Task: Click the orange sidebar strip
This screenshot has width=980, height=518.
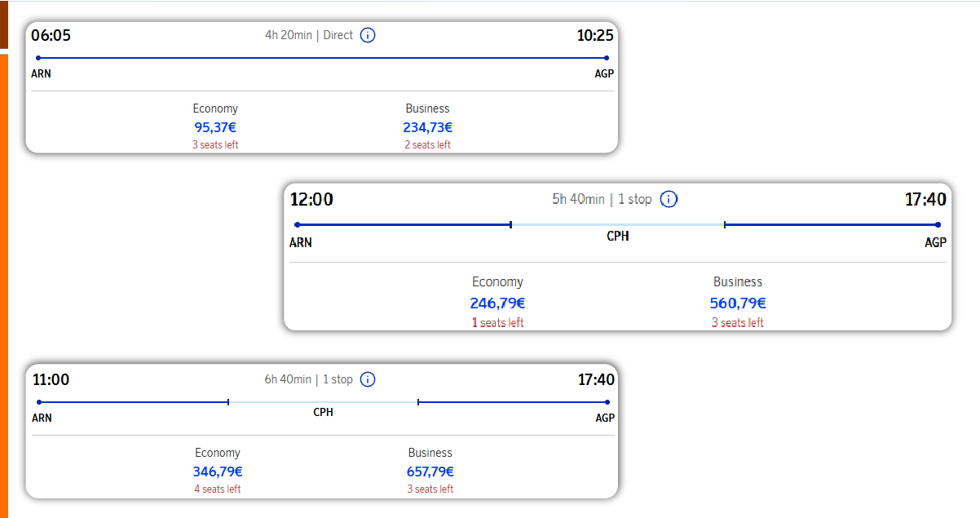Action: coord(3,286)
